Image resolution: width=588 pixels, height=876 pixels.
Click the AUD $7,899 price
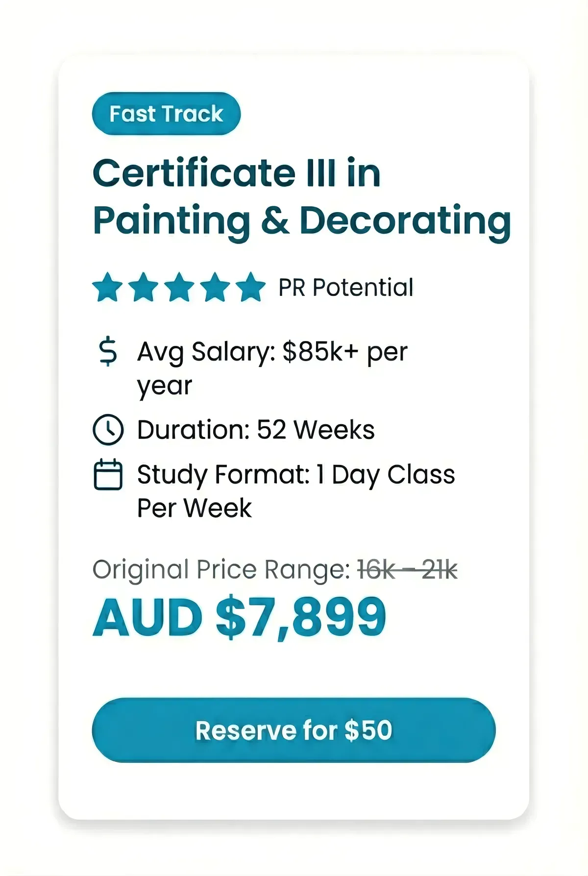coord(240,618)
